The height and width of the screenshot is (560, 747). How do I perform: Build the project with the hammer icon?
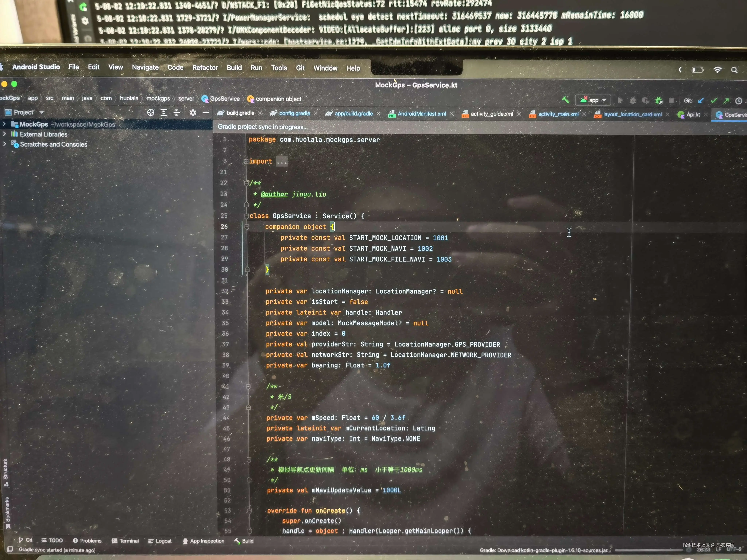click(565, 100)
